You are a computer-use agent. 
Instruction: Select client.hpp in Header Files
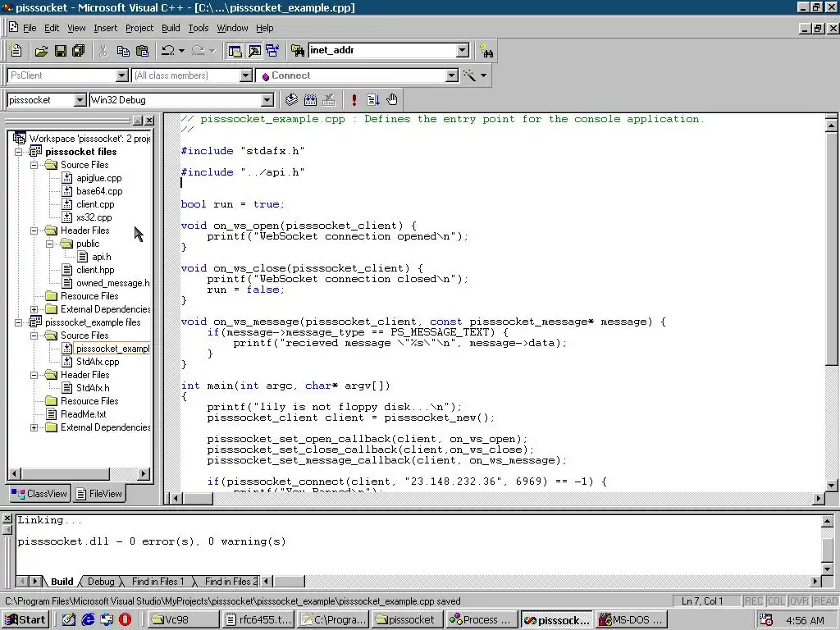tap(95, 270)
